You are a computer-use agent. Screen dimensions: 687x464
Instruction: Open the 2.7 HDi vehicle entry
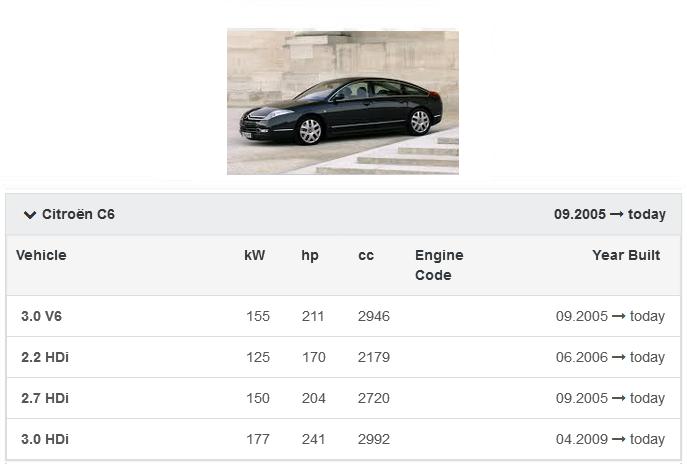45,399
